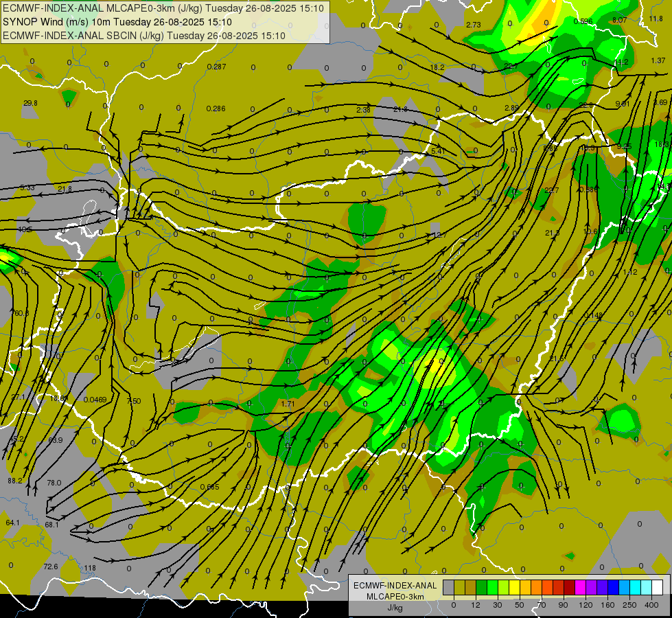Click the map value 10.5

[25, 230]
